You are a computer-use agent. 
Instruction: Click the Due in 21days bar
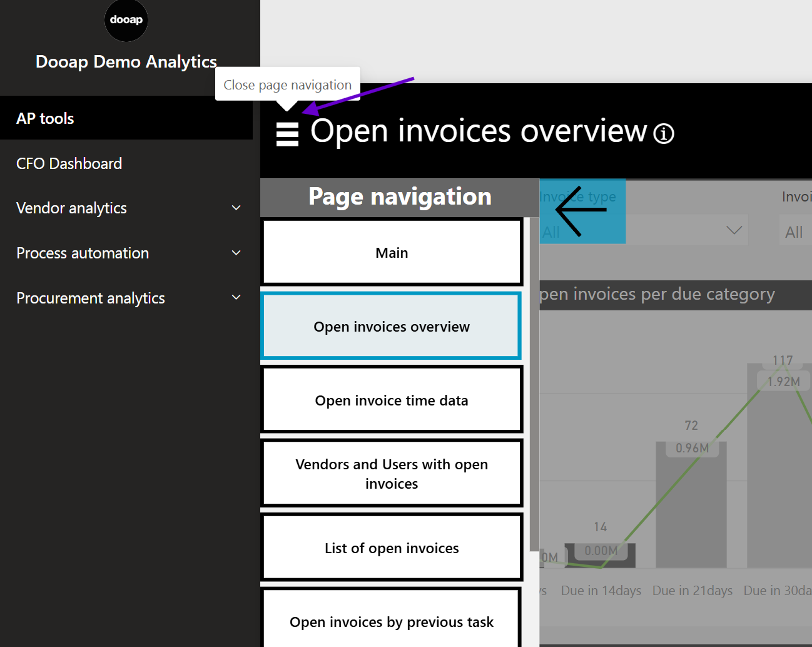[691, 504]
